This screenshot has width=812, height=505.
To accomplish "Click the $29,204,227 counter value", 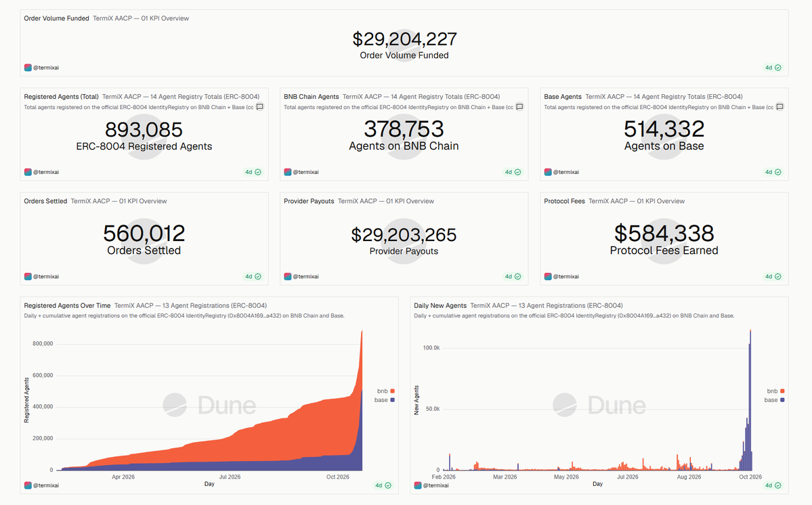I will coord(404,39).
